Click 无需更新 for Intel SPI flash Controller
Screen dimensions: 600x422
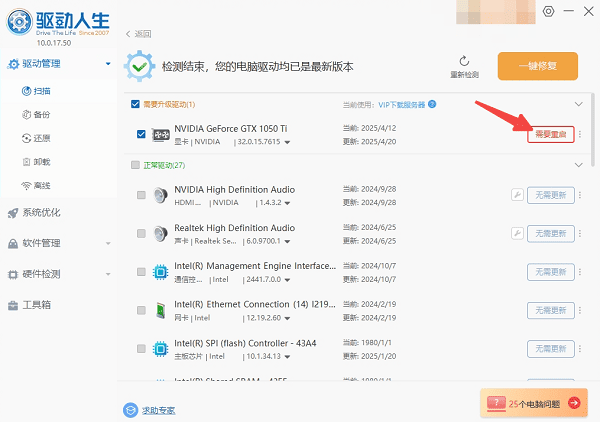551,349
